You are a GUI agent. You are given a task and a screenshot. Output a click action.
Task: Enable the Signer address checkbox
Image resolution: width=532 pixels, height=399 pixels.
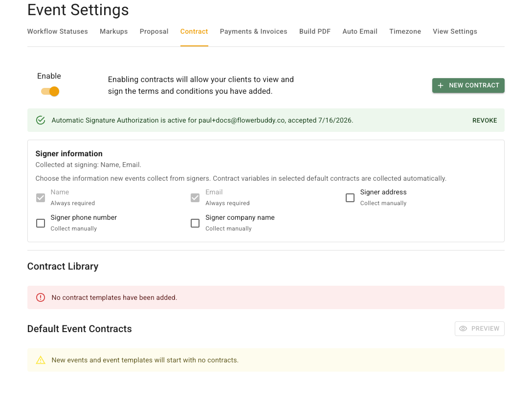350,198
